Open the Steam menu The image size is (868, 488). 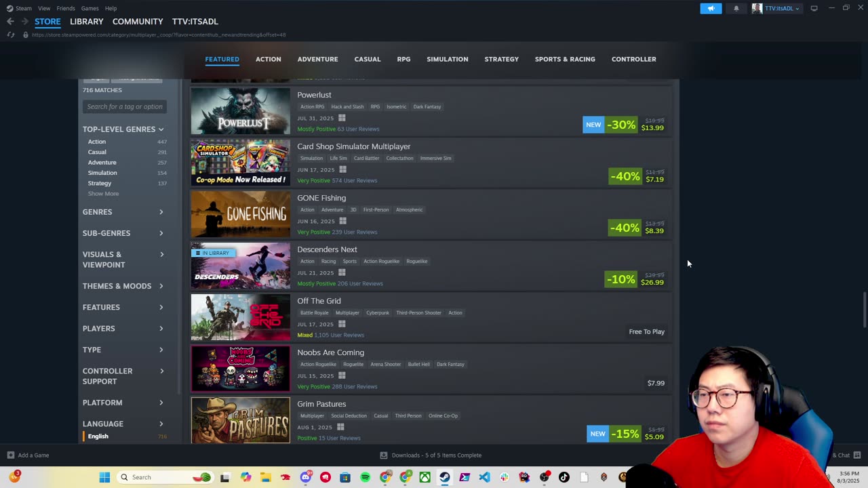point(24,8)
